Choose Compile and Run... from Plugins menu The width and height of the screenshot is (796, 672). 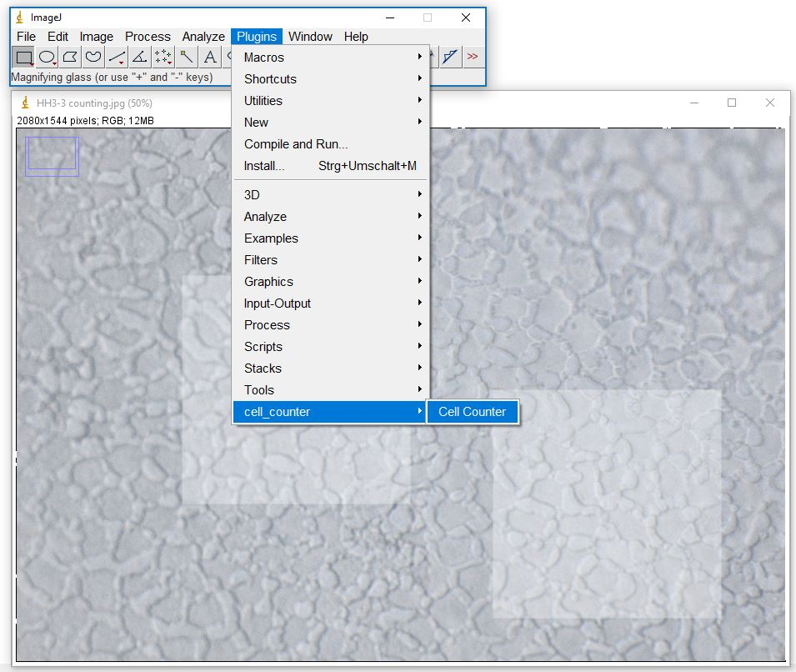(330, 144)
